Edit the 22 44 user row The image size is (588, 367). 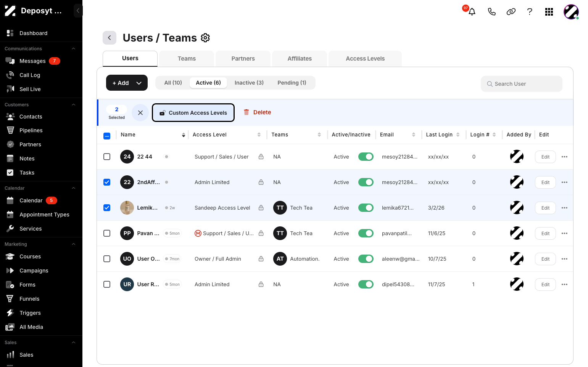pos(545,157)
